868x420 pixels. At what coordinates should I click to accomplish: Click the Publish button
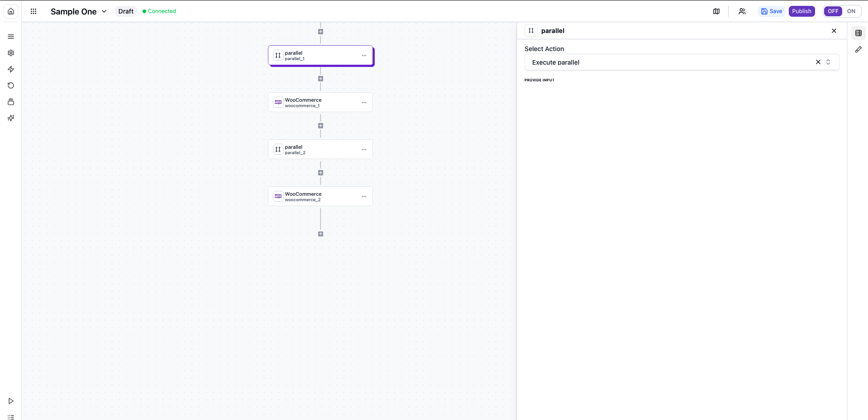coord(801,11)
